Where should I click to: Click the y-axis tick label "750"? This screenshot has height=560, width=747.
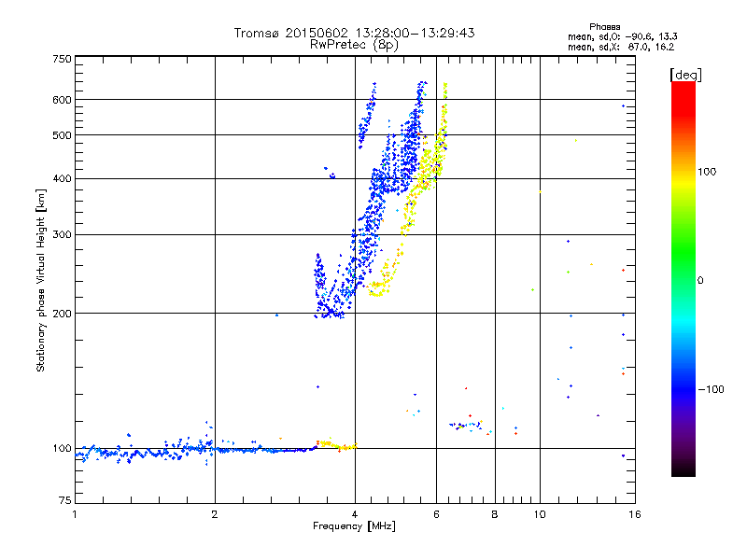coord(62,59)
